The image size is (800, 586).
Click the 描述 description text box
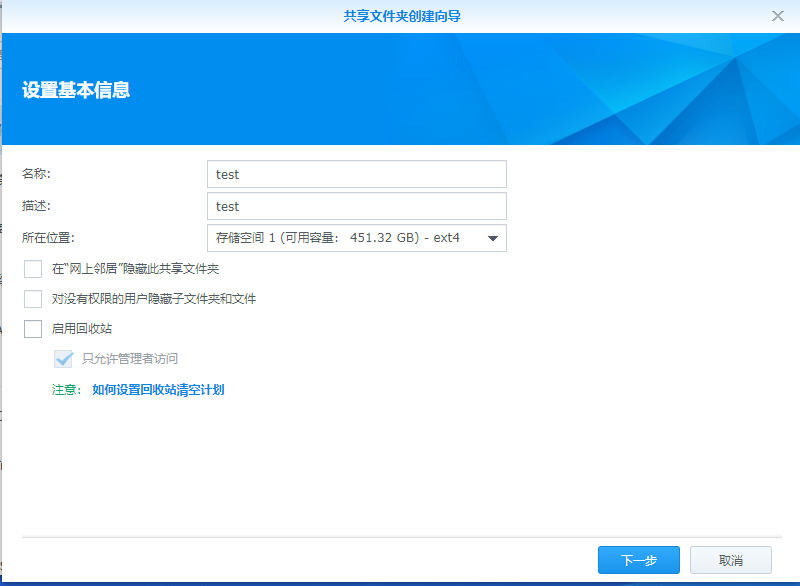(355, 206)
